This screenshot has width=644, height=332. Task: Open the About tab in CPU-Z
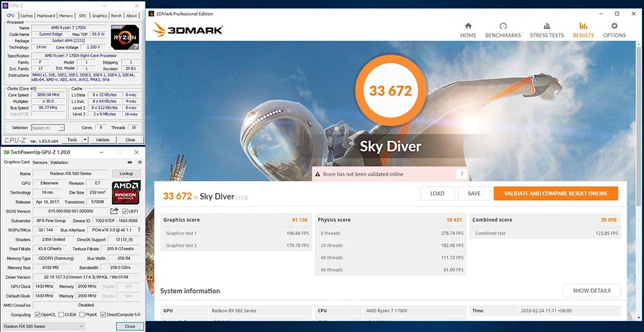tap(131, 15)
